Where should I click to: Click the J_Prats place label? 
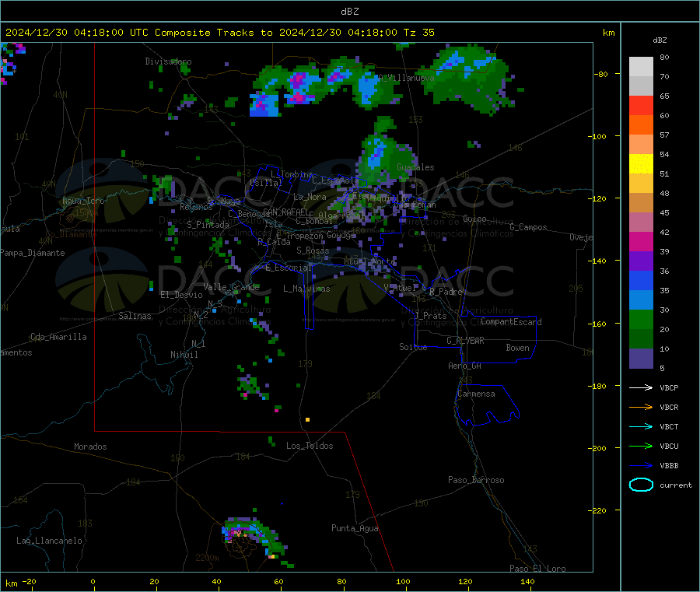(430, 316)
